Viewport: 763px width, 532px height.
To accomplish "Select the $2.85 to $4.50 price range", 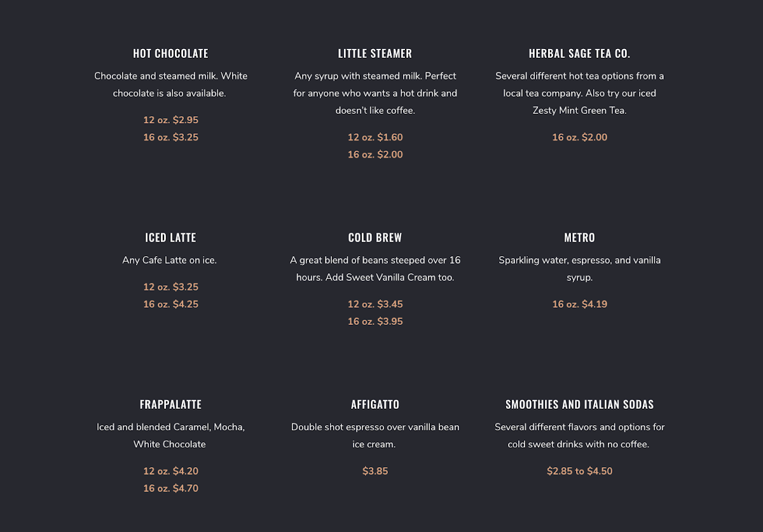I will [579, 471].
